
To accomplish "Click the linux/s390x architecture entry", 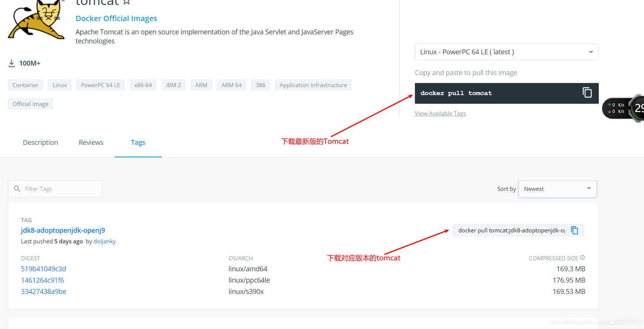I will (246, 292).
